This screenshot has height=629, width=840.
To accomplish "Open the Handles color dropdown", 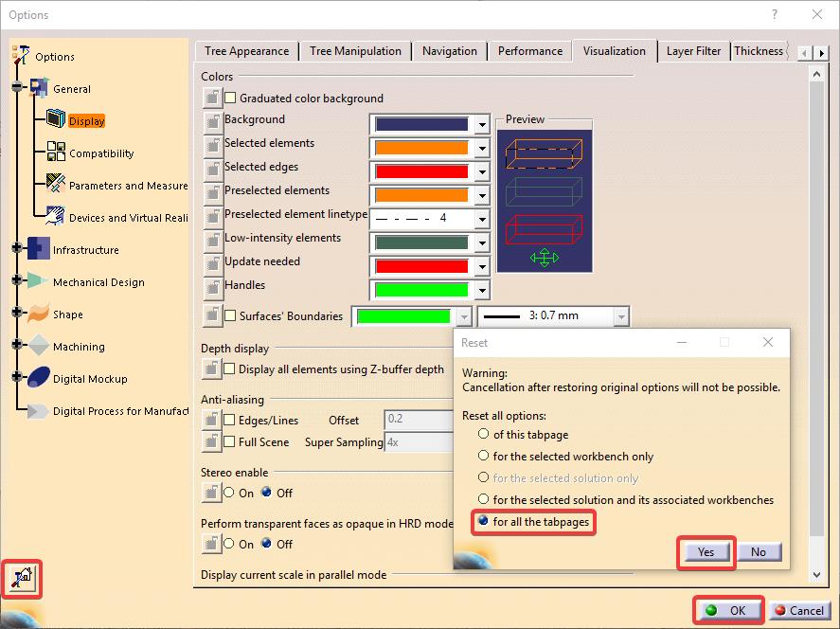I will 482,291.
